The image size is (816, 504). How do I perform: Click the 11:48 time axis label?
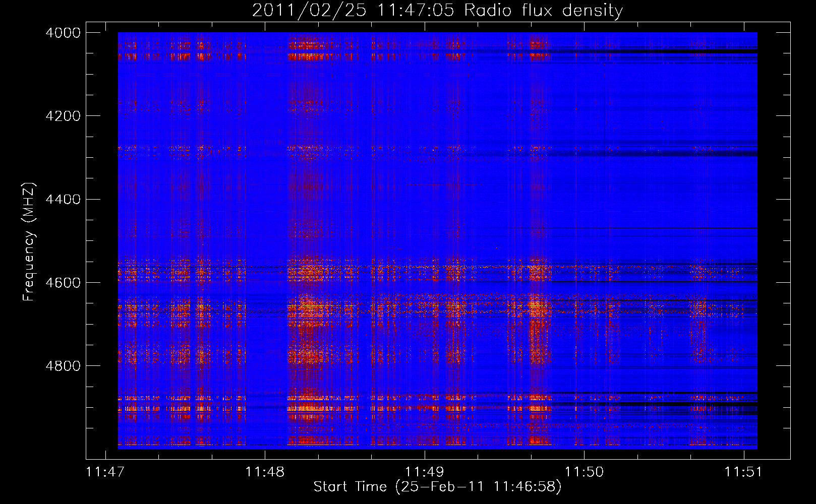click(x=265, y=472)
